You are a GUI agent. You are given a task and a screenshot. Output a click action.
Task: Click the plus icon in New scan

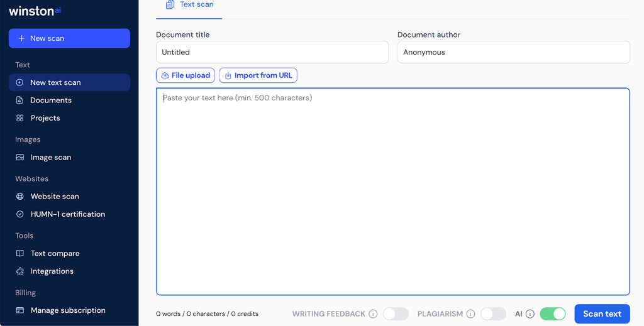tap(21, 38)
